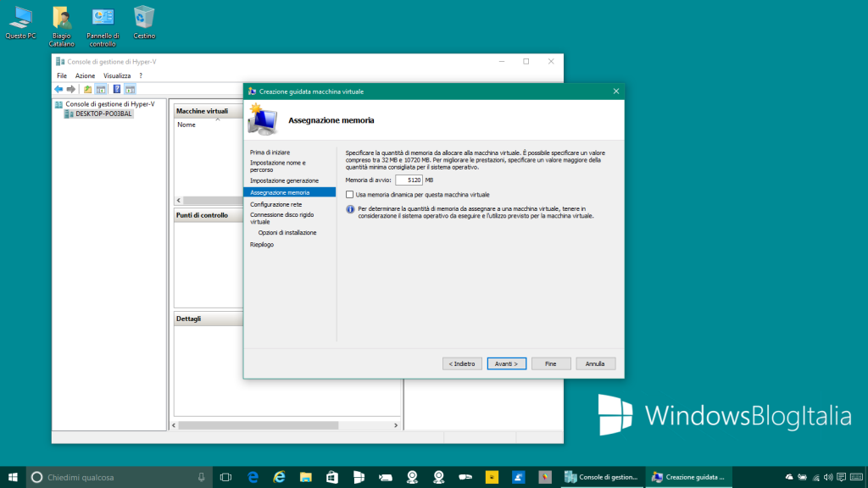The height and width of the screenshot is (488, 868).
Task: Open Cestino on the desktop
Action: click(x=144, y=23)
